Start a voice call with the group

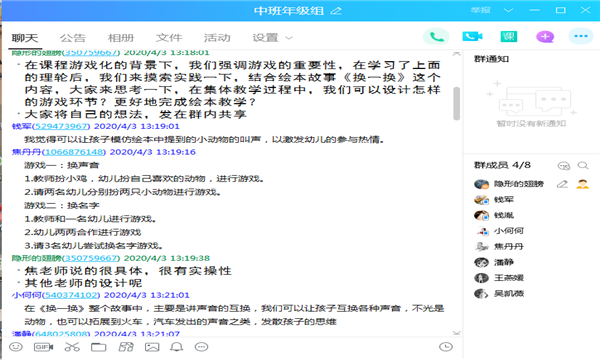[436, 37]
